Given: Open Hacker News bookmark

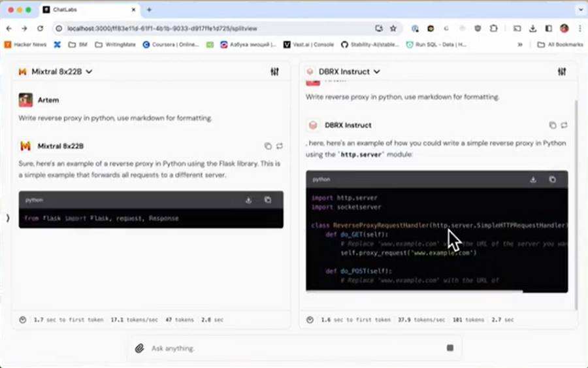Looking at the screenshot, I should coord(25,44).
